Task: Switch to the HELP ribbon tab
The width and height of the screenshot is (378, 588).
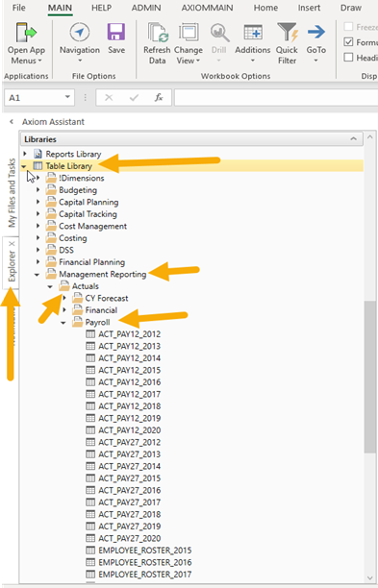Action: [x=101, y=8]
